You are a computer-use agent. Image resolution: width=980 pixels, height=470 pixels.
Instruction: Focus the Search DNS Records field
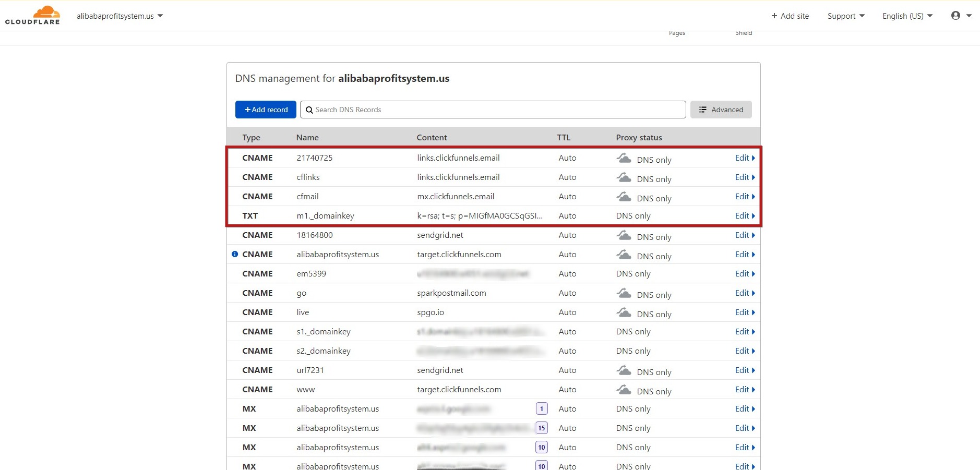[493, 110]
